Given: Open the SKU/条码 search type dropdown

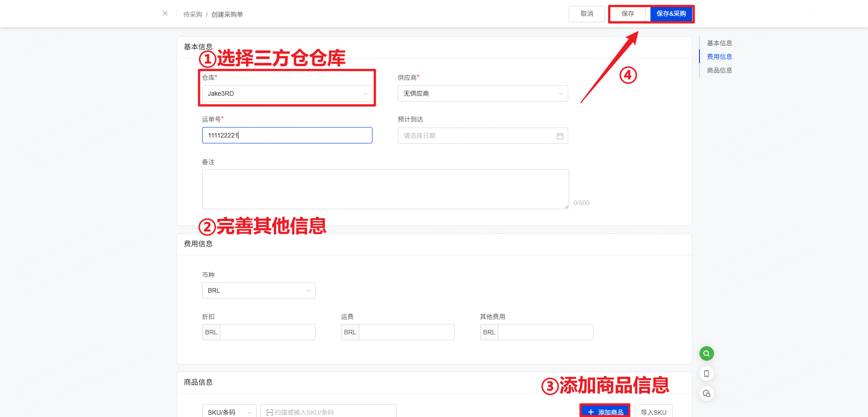Looking at the screenshot, I should pyautogui.click(x=229, y=412).
